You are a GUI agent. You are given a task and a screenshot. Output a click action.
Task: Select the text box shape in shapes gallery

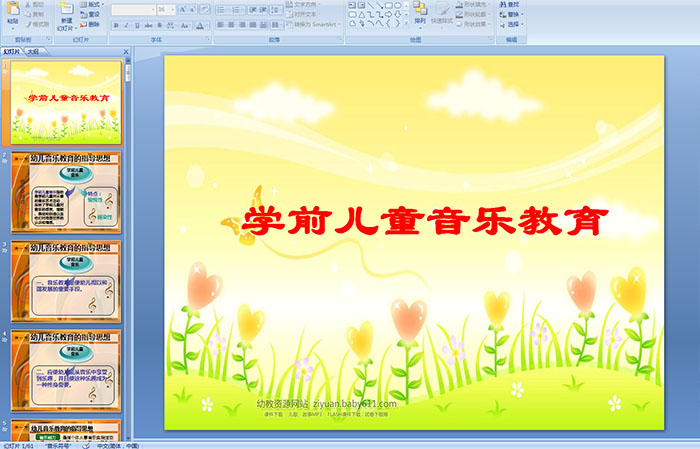tap(352, 5)
